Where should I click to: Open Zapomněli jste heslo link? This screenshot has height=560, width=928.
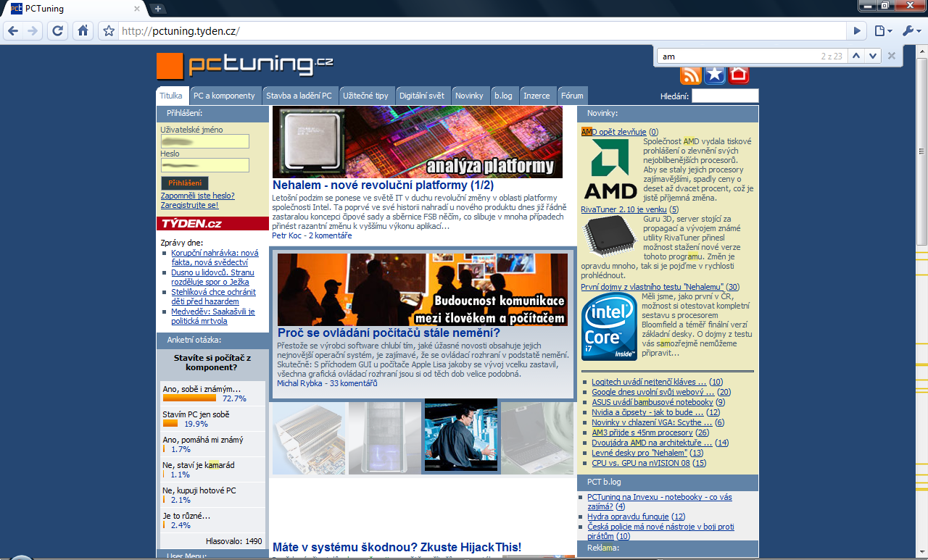click(x=198, y=196)
